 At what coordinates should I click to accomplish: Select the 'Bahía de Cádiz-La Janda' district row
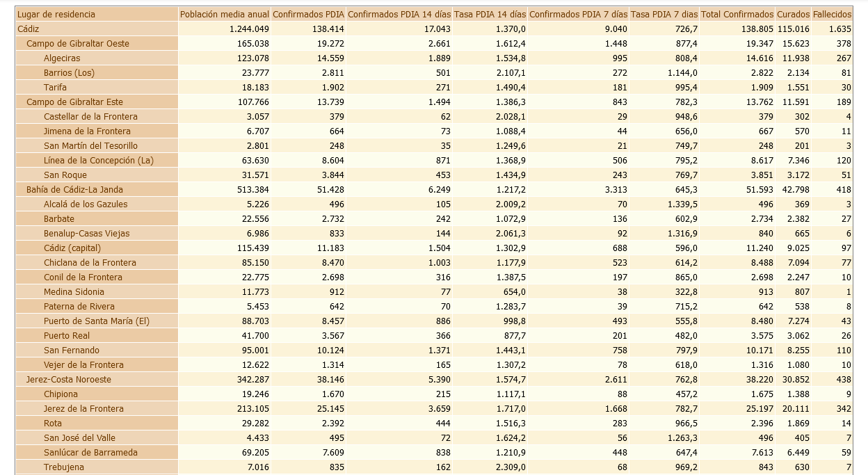pyautogui.click(x=77, y=189)
